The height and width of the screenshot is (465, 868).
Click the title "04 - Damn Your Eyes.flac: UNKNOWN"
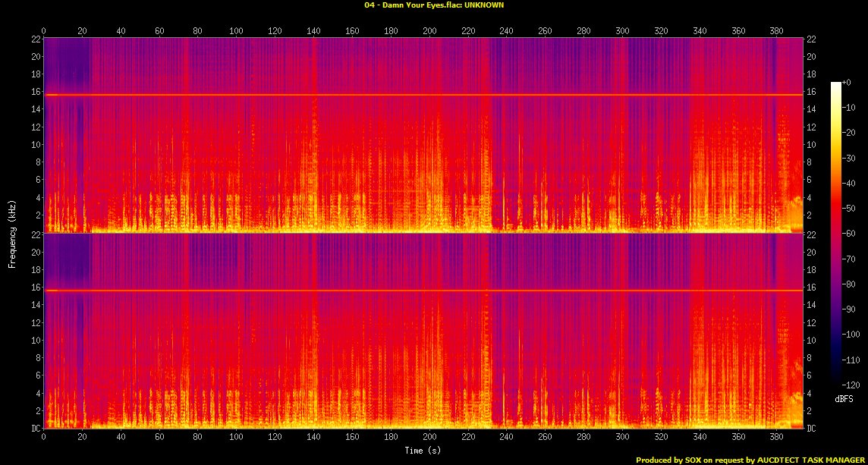[434, 5]
